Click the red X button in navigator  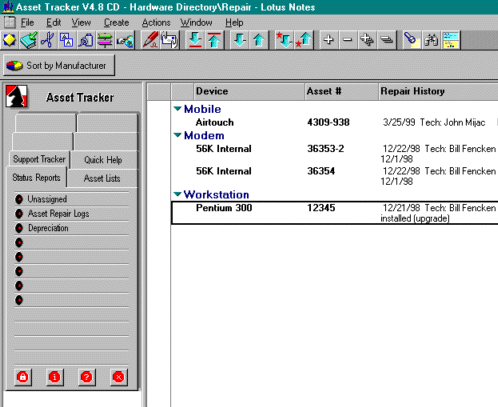(x=118, y=377)
